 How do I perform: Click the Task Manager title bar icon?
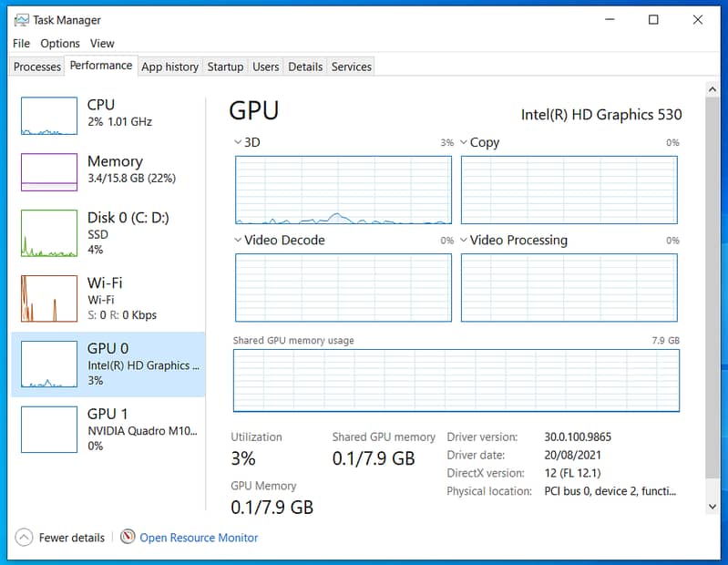click(x=21, y=20)
